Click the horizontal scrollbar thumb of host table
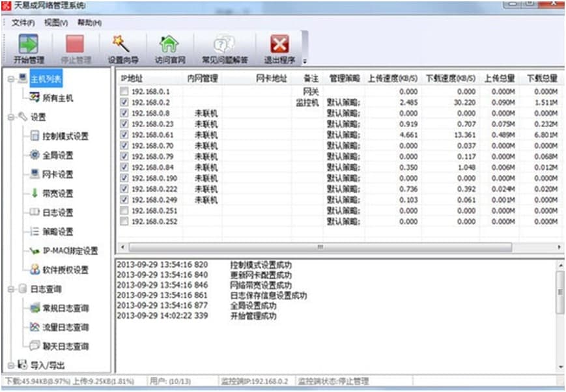Image resolution: width=566 pixels, height=392 pixels. 320,247
